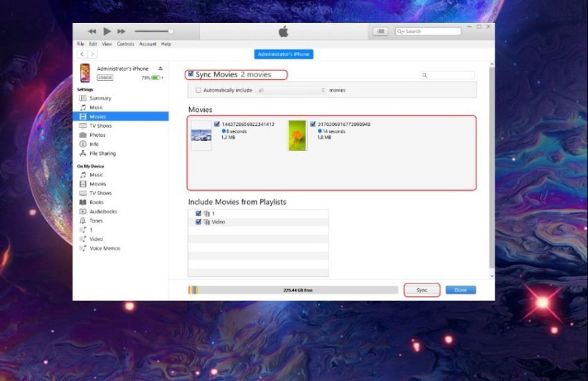588x381 pixels.
Task: Click the movies filter search field
Action: click(448, 75)
